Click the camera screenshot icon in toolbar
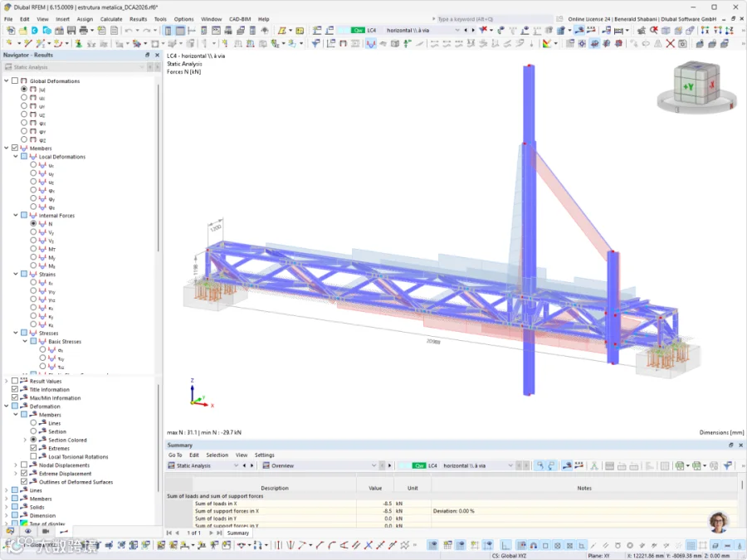The image size is (747, 560). pyautogui.click(x=682, y=44)
